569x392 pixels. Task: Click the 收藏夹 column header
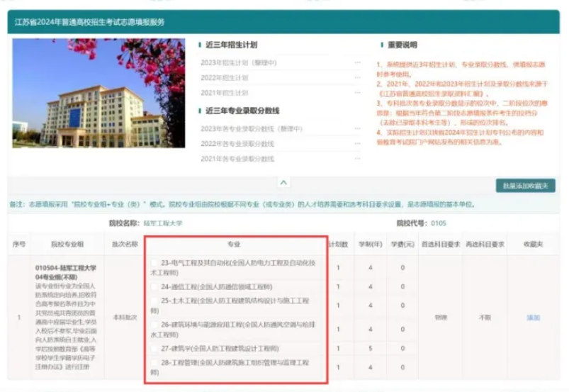[533, 245]
